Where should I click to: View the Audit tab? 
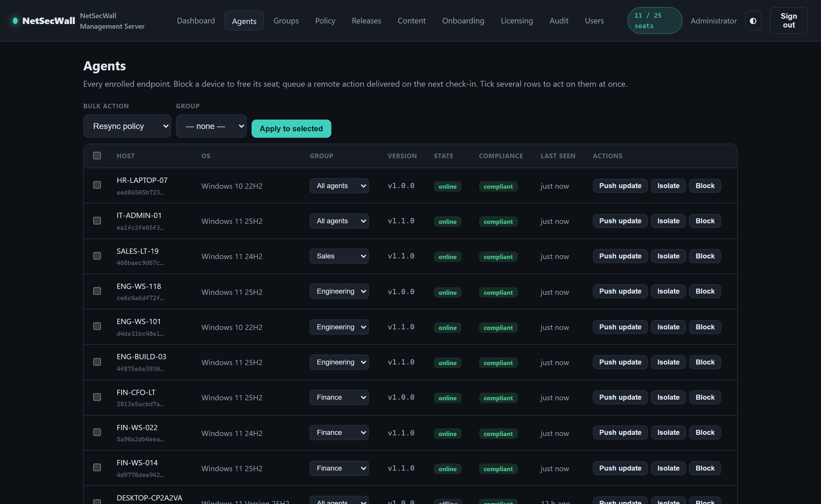tap(559, 21)
